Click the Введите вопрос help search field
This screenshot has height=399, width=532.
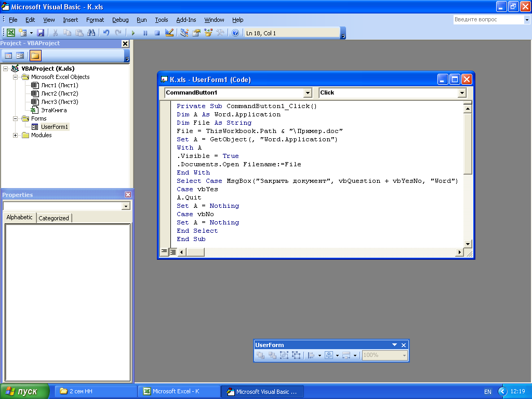[x=488, y=20]
